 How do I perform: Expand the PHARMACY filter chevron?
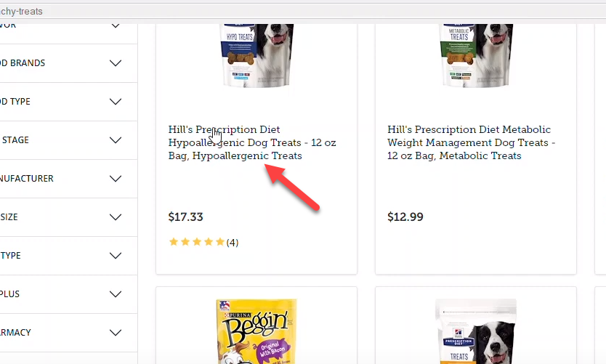(116, 333)
